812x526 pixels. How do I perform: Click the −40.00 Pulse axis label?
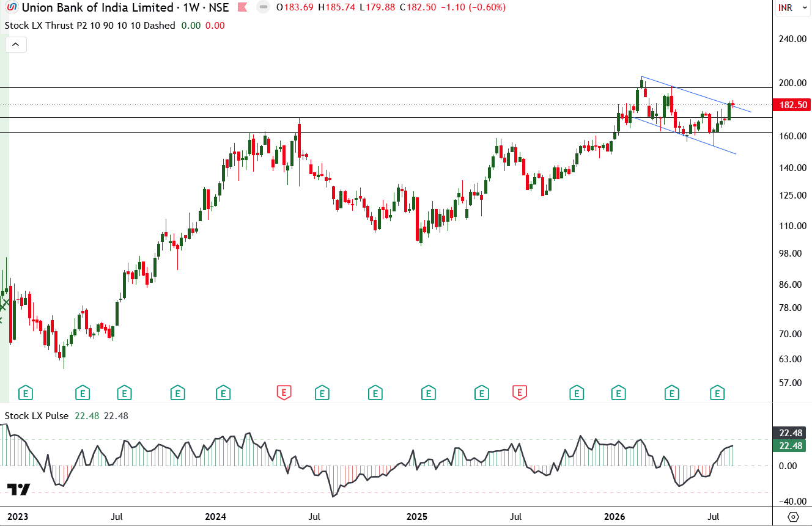(x=793, y=501)
